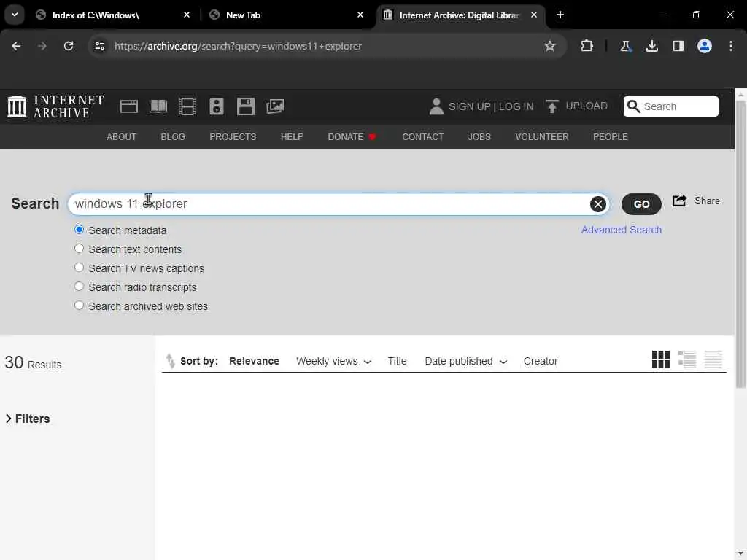Click the GO search button
Image resolution: width=747 pixels, height=560 pixels.
point(641,204)
